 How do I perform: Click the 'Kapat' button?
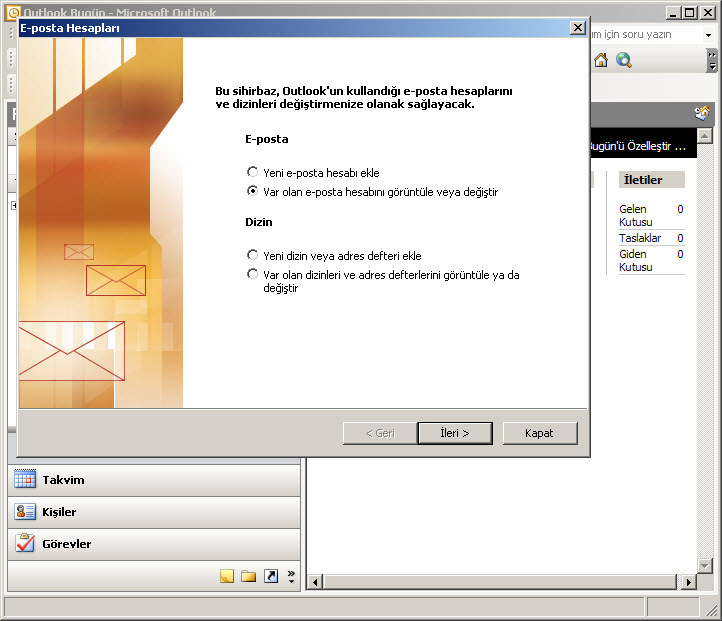point(540,433)
